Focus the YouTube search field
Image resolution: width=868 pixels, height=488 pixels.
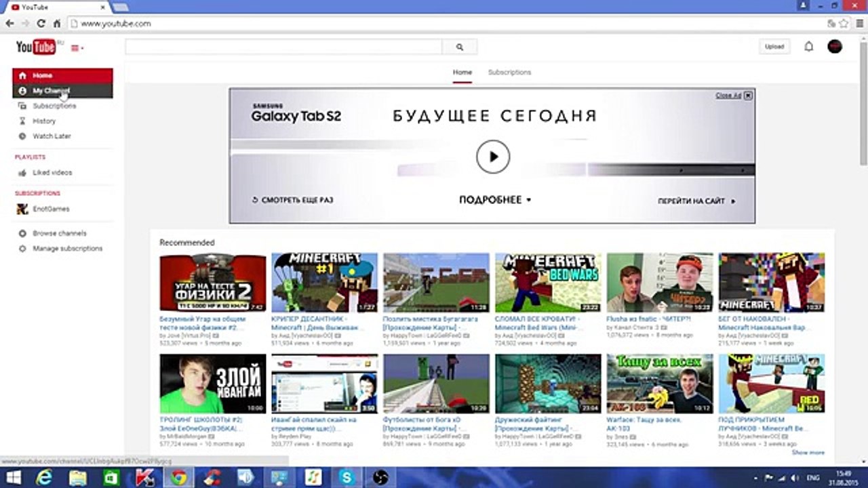283,47
